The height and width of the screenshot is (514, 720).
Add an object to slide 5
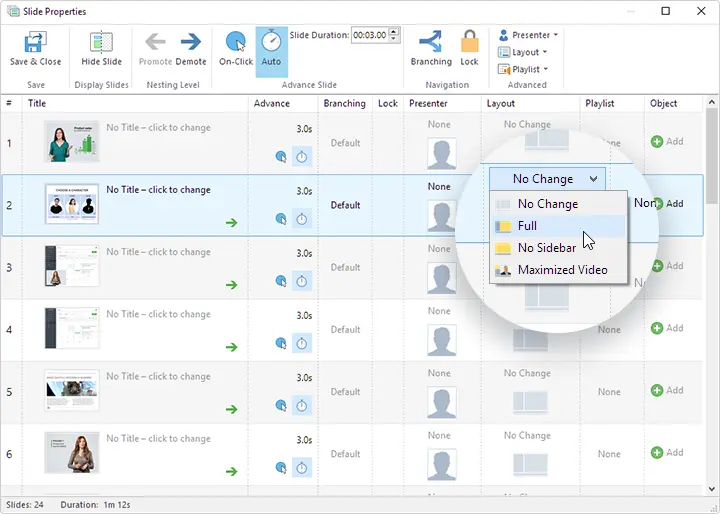coord(667,390)
